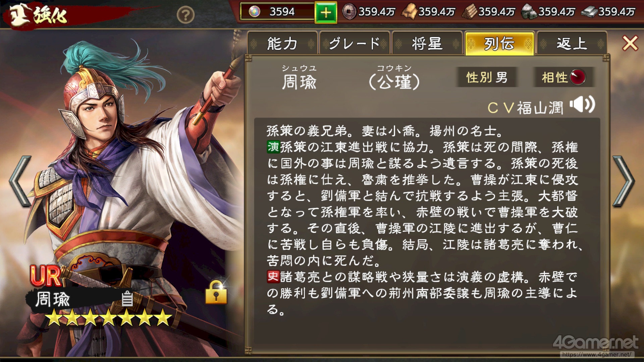This screenshot has height=362, width=644.
Task: Open the clipboard icon beside 周瑜's name
Action: click(127, 298)
